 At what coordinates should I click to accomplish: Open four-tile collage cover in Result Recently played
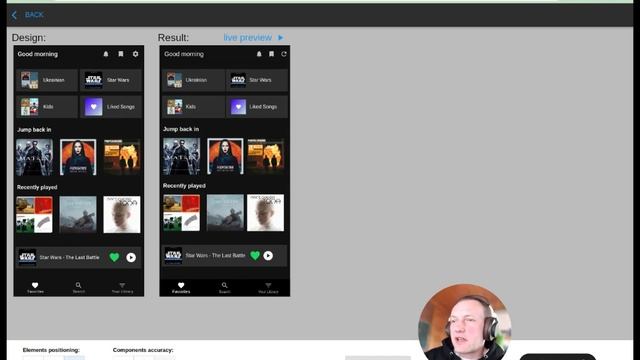pyautogui.click(x=182, y=213)
